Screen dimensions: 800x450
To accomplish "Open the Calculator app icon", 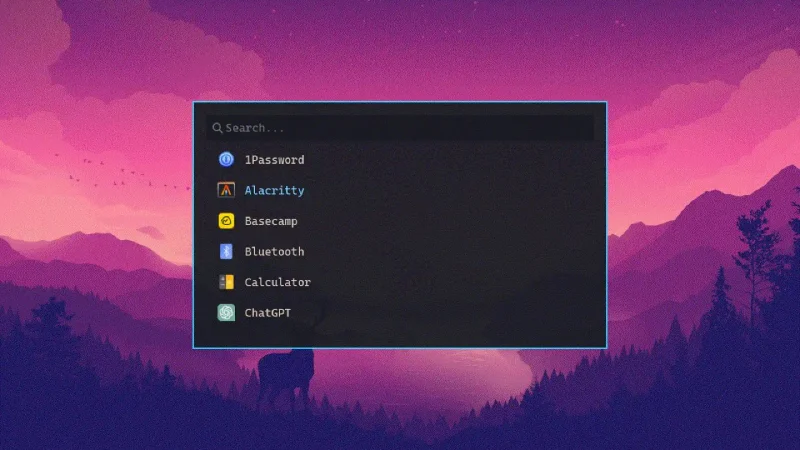I will tap(226, 282).
